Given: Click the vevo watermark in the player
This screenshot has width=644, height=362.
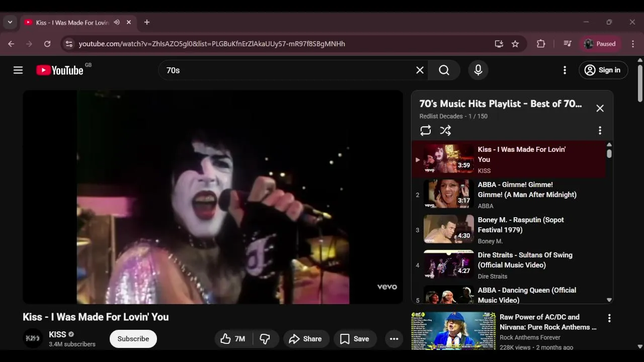Looking at the screenshot, I should pos(387,287).
